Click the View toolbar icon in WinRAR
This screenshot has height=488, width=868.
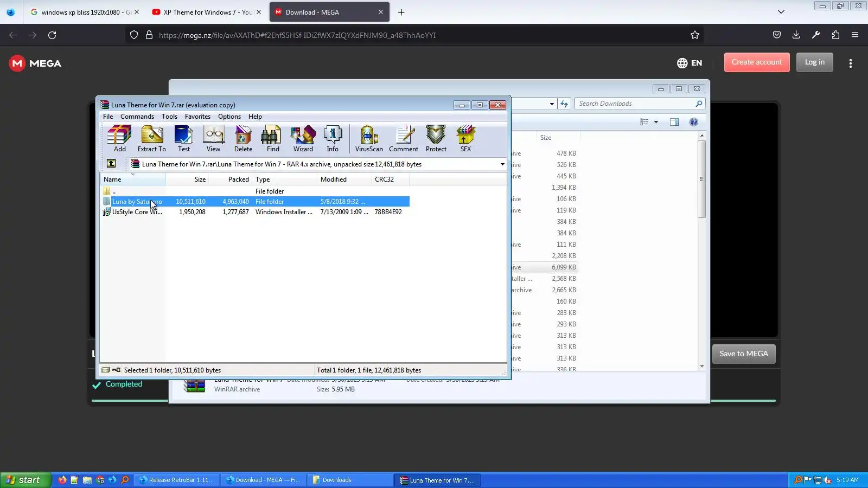click(213, 139)
